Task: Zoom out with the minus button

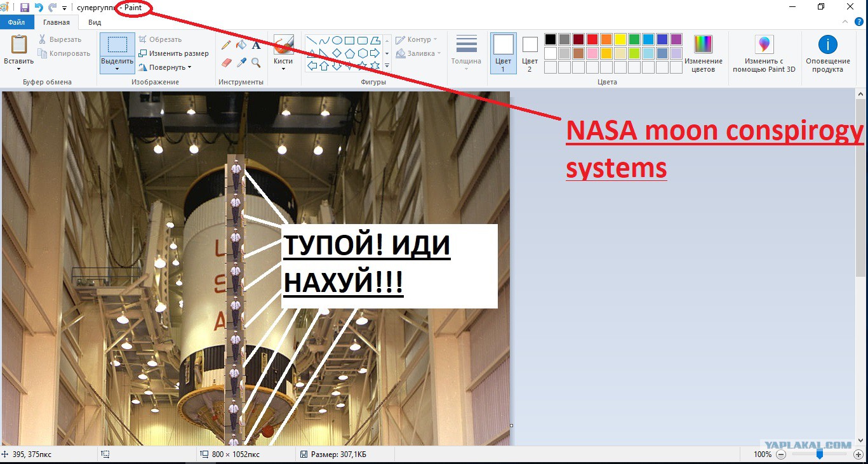Action: pos(781,454)
